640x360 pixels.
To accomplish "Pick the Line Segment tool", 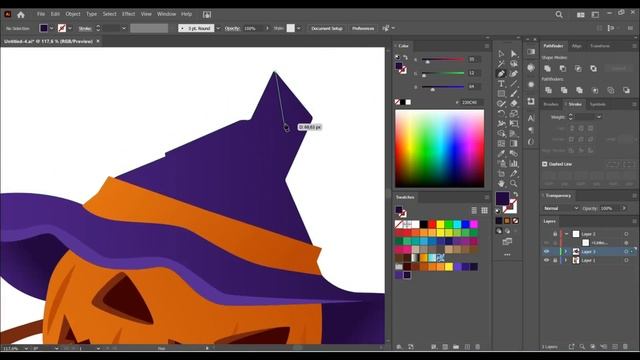I will (x=514, y=84).
